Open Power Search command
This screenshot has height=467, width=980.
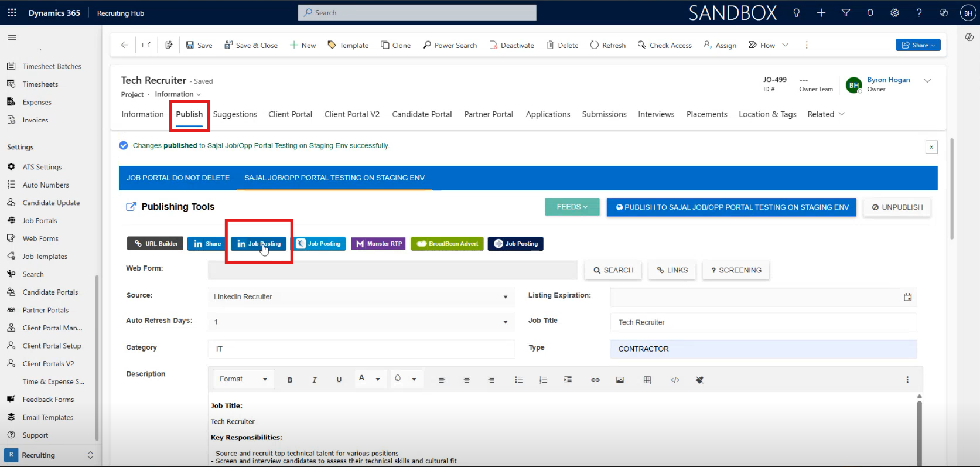tap(450, 45)
